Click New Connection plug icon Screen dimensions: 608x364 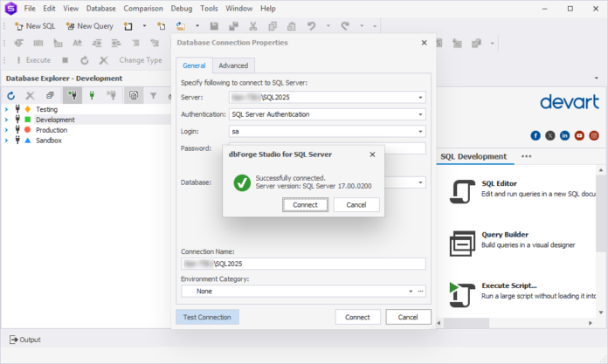(x=73, y=95)
